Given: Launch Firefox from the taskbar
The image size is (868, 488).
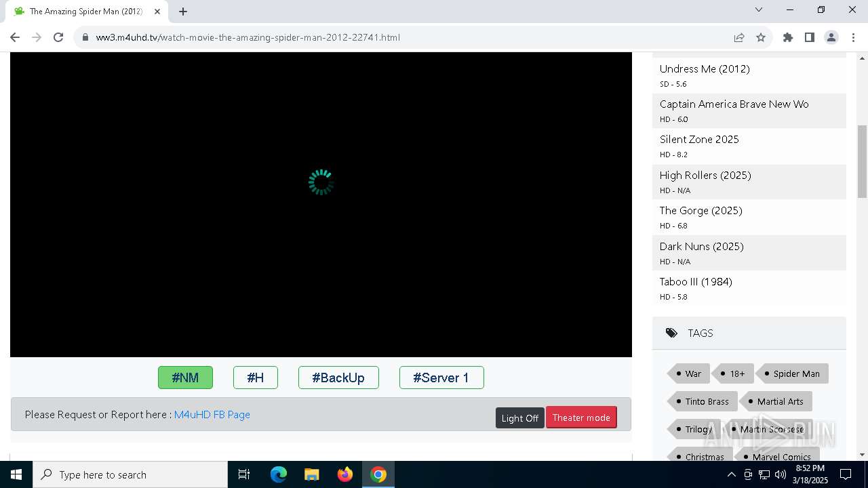Looking at the screenshot, I should 345,474.
